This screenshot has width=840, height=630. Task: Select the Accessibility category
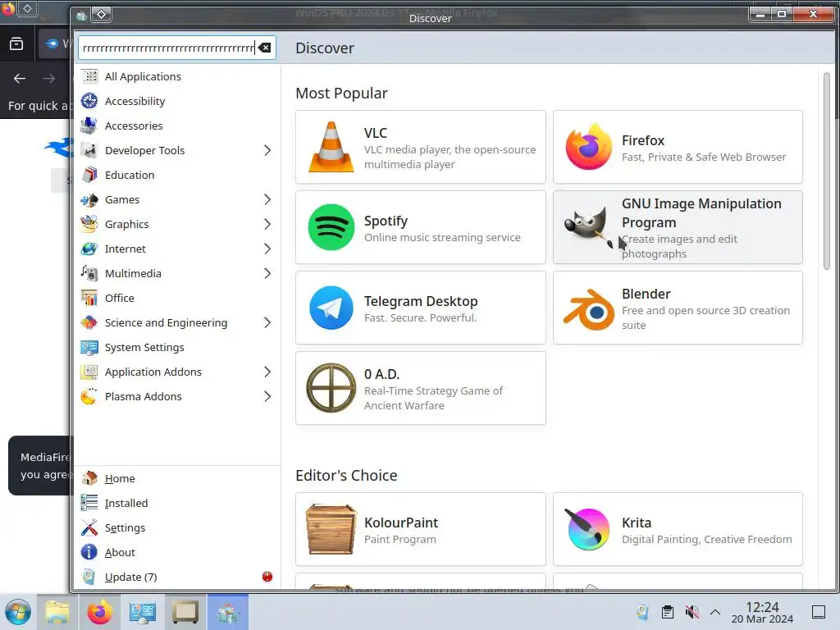tap(177, 101)
